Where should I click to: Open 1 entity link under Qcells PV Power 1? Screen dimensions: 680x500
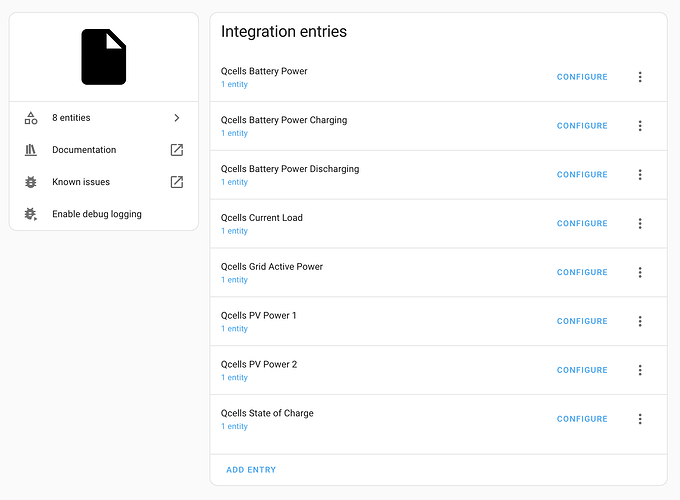pos(234,329)
